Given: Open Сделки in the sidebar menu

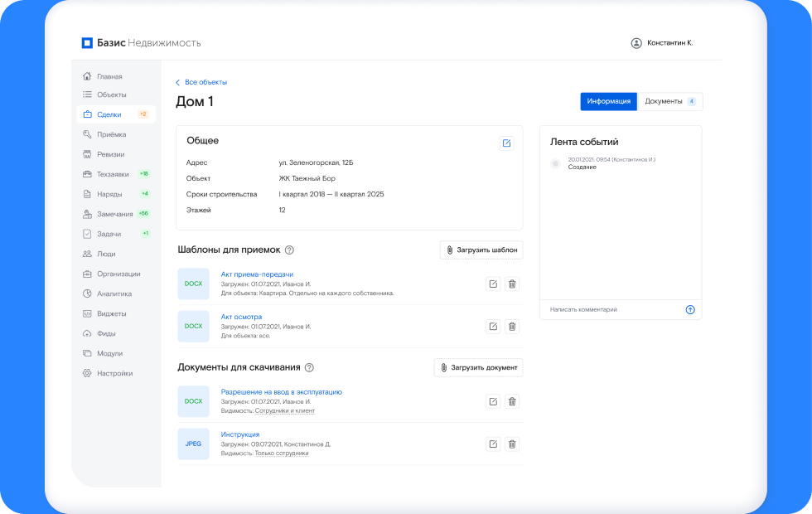Looking at the screenshot, I should pos(116,114).
